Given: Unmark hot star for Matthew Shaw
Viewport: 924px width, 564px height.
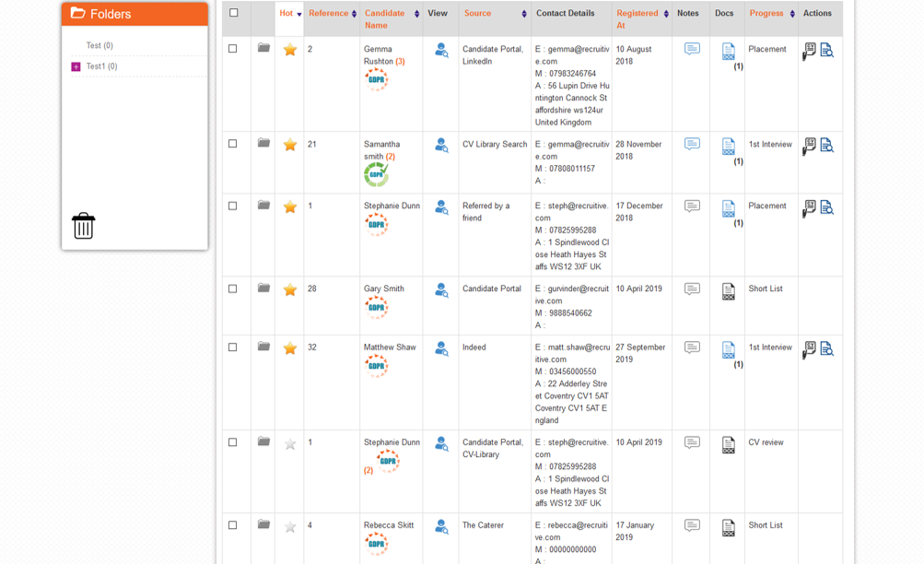Looking at the screenshot, I should pos(290,348).
